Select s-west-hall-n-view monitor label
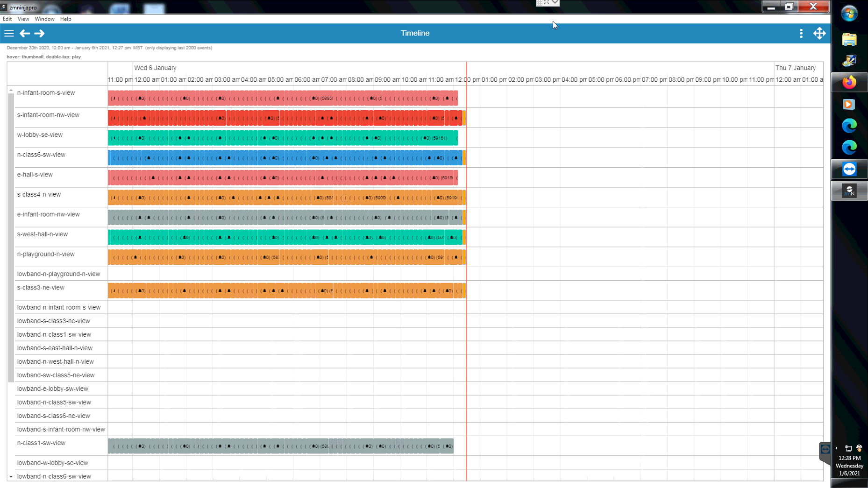The width and height of the screenshot is (868, 488). (x=42, y=234)
